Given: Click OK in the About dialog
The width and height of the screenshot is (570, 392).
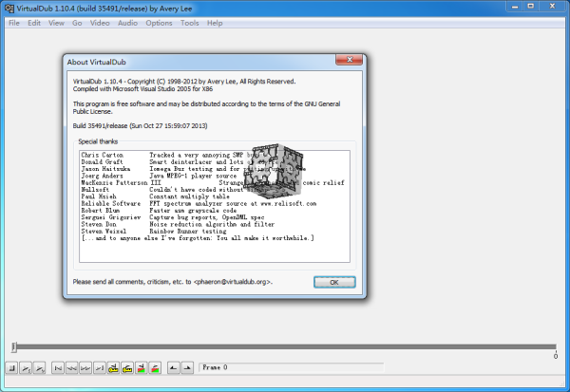Looking at the screenshot, I should click(334, 282).
